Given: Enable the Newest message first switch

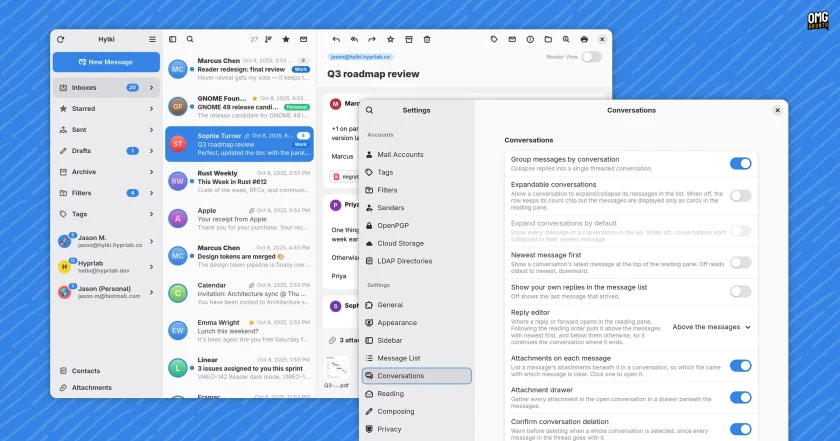Looking at the screenshot, I should tap(740, 263).
